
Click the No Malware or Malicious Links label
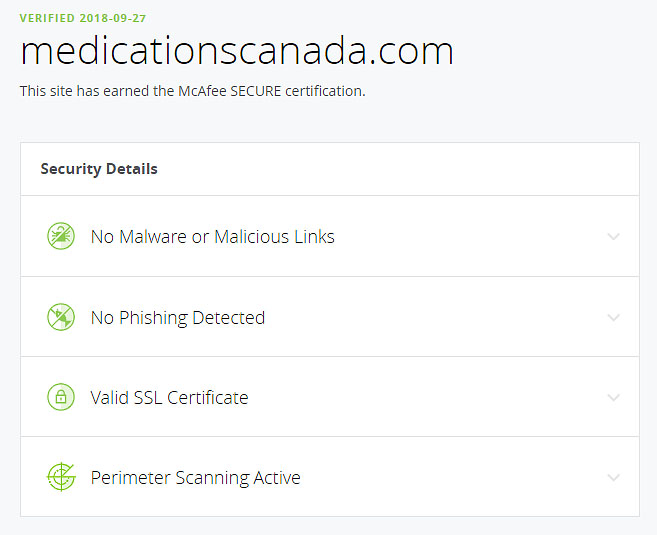coord(212,237)
